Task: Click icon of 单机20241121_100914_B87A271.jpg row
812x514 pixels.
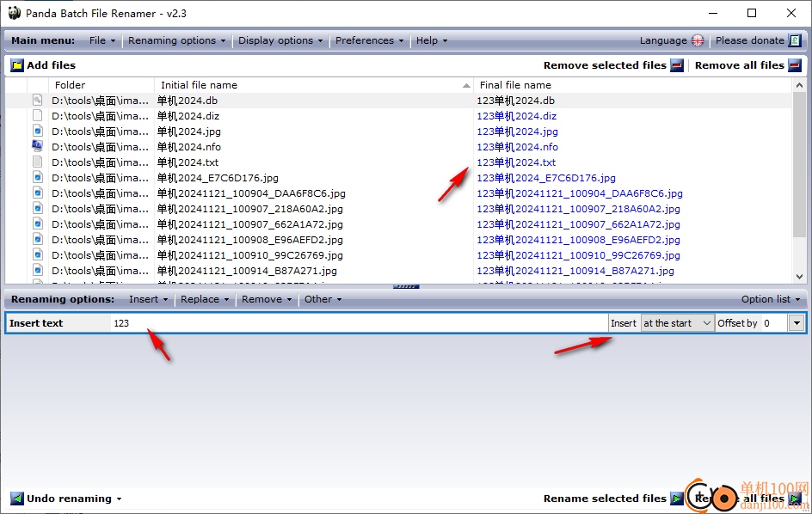Action: point(37,271)
